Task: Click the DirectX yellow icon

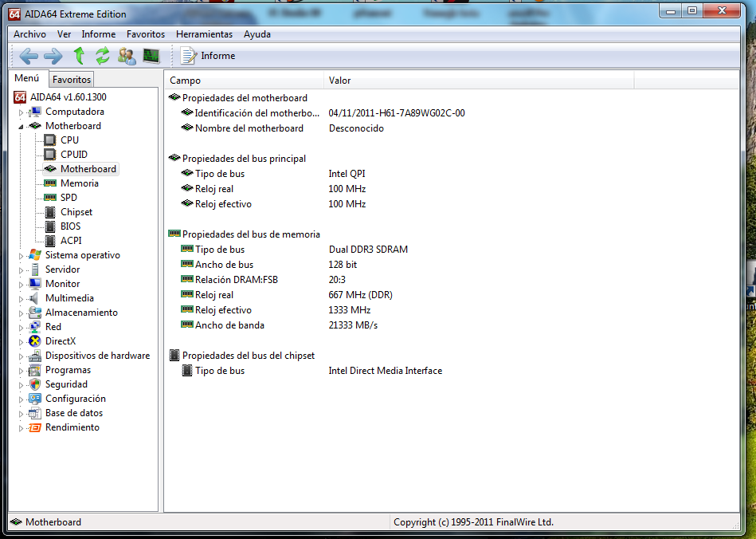Action: (x=35, y=341)
